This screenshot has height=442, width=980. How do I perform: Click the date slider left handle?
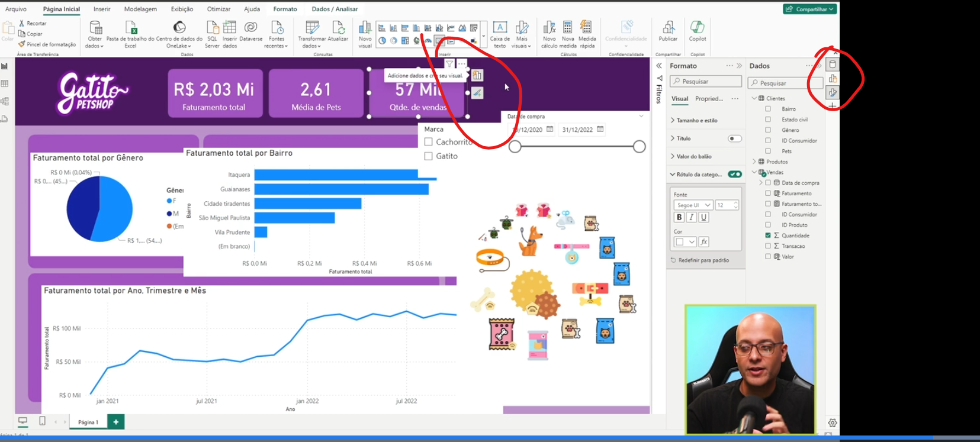tap(515, 147)
